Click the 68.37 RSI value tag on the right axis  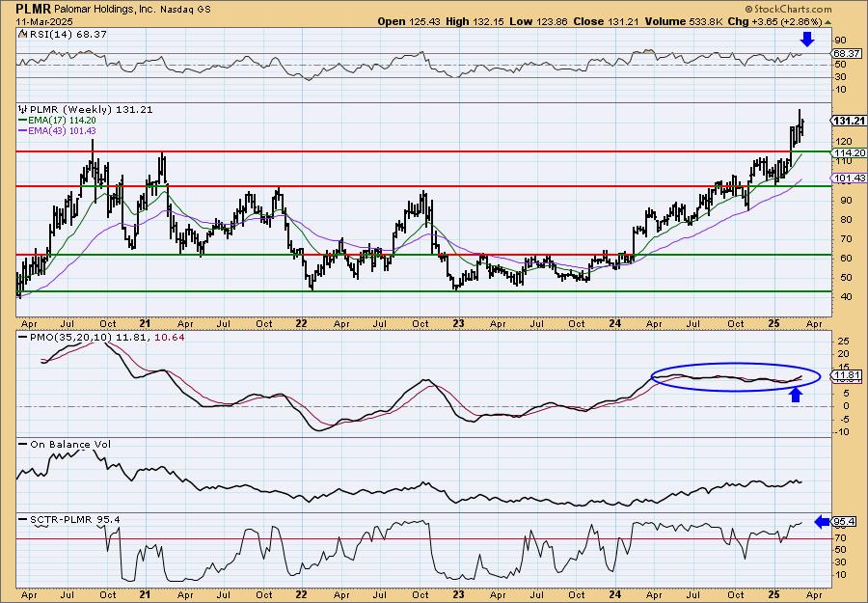(847, 54)
